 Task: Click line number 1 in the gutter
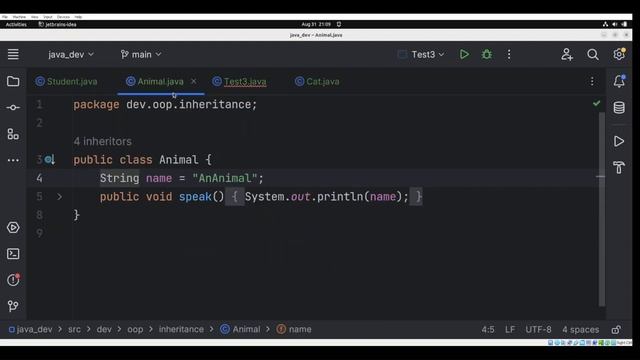(39, 104)
